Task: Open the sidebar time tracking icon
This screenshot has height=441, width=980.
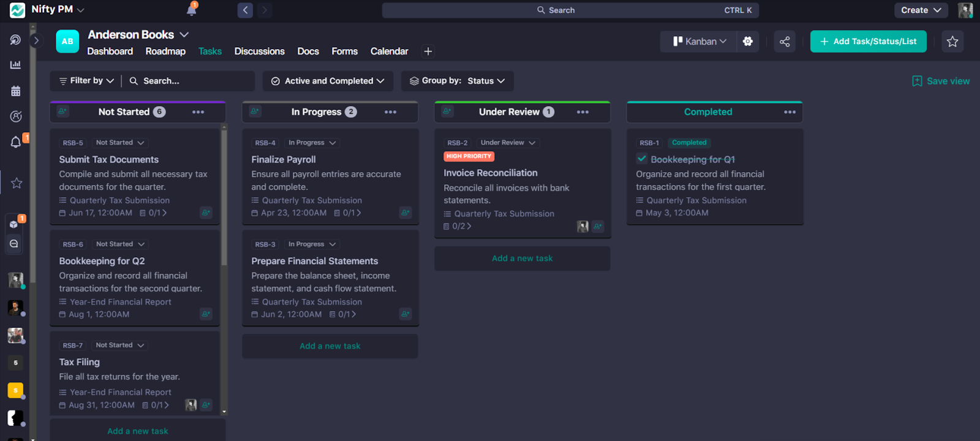Action: coord(15,116)
